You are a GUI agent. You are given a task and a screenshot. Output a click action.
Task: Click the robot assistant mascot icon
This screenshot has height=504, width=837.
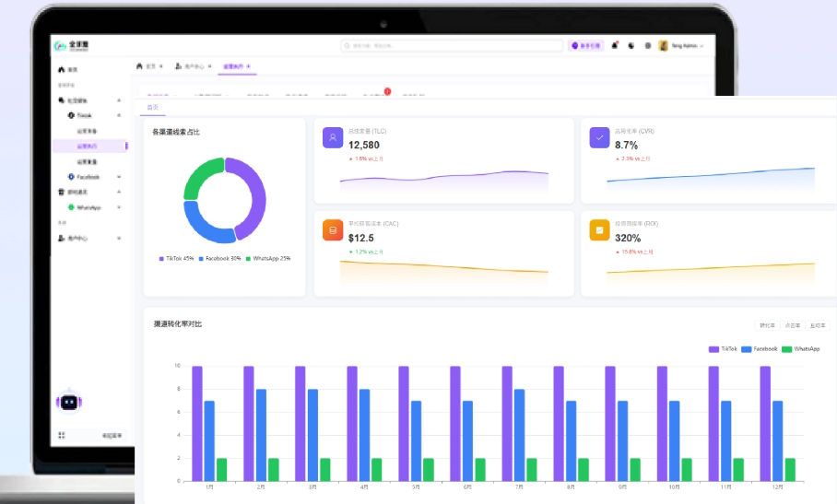pyautogui.click(x=68, y=402)
